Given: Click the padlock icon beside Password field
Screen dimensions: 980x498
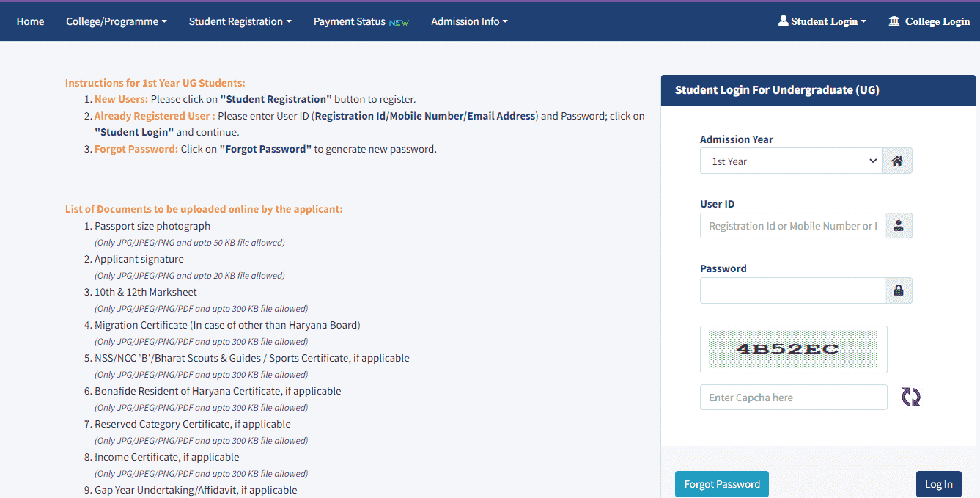Looking at the screenshot, I should (x=898, y=290).
